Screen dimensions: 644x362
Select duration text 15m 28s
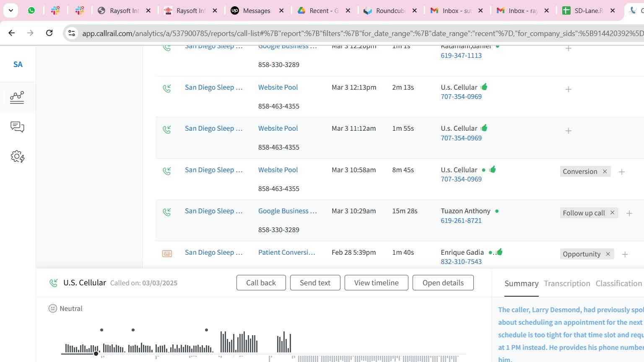click(405, 211)
